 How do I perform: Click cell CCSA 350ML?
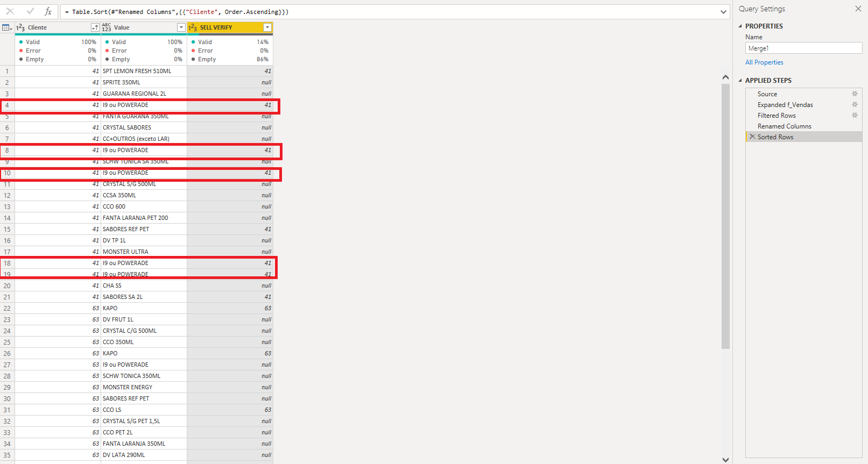144,195
